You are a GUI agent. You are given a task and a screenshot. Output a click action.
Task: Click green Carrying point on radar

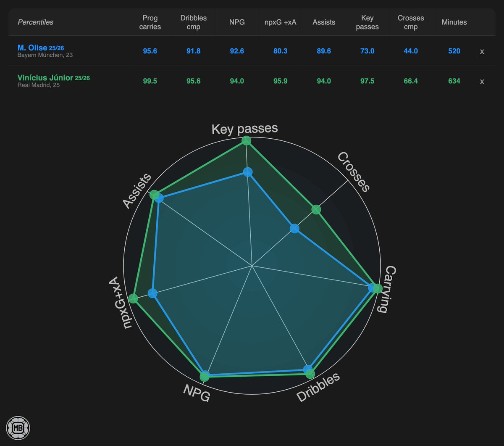[377, 288]
